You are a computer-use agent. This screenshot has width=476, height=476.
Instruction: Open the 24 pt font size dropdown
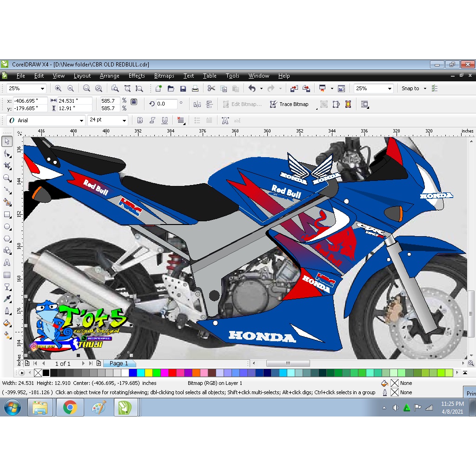point(124,120)
